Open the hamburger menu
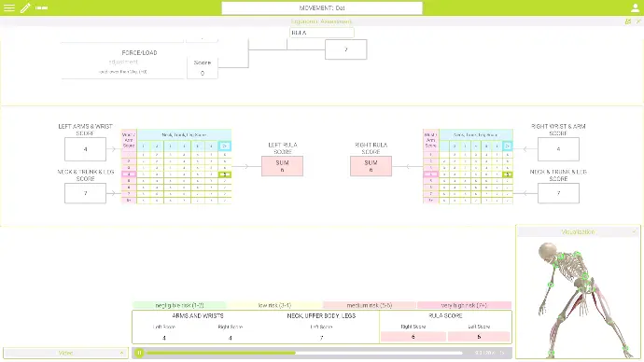The height and width of the screenshot is (362, 644). [9, 7]
